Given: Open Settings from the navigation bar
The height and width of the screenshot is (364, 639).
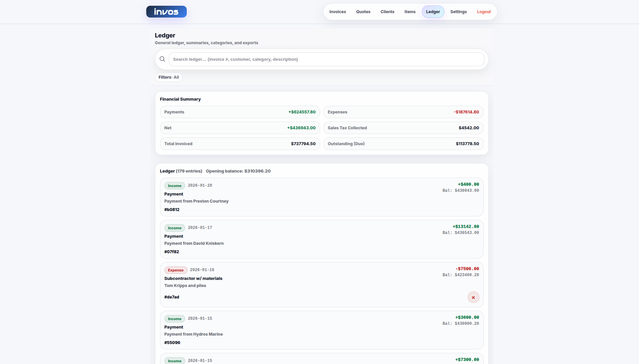Looking at the screenshot, I should coord(459,12).
